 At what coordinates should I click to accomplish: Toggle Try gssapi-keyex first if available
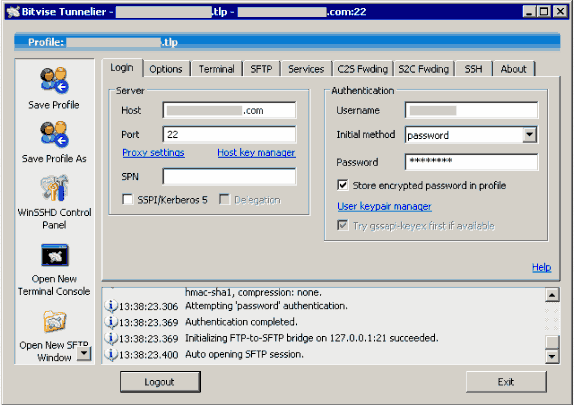coord(343,226)
